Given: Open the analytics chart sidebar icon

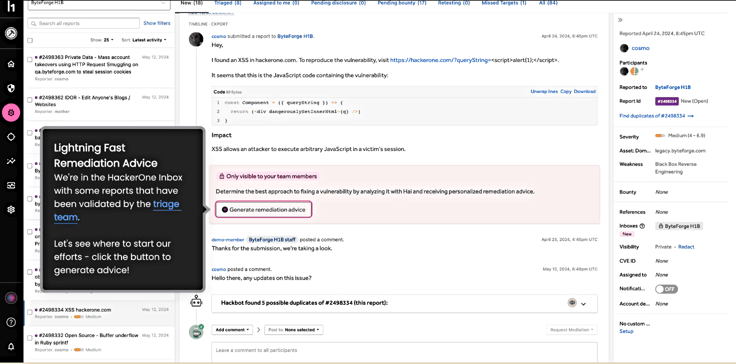Looking at the screenshot, I should pyautogui.click(x=11, y=161).
